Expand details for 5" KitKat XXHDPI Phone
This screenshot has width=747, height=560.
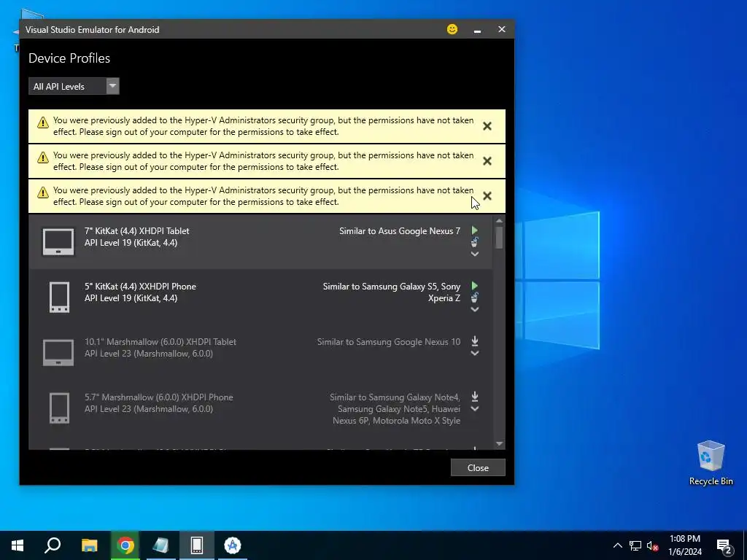[x=474, y=309]
